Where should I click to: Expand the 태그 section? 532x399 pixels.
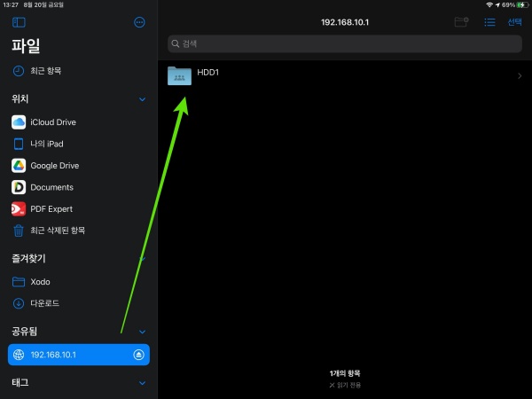(143, 382)
